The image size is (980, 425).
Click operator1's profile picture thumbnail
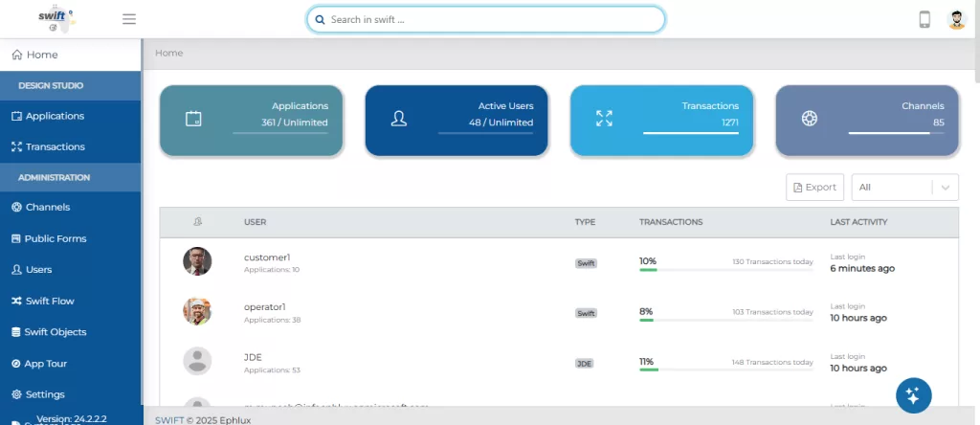197,311
